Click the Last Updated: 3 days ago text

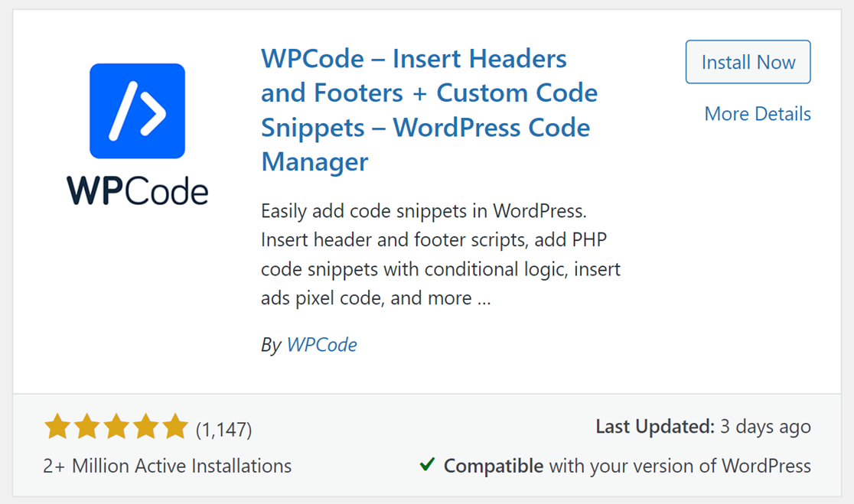click(703, 427)
